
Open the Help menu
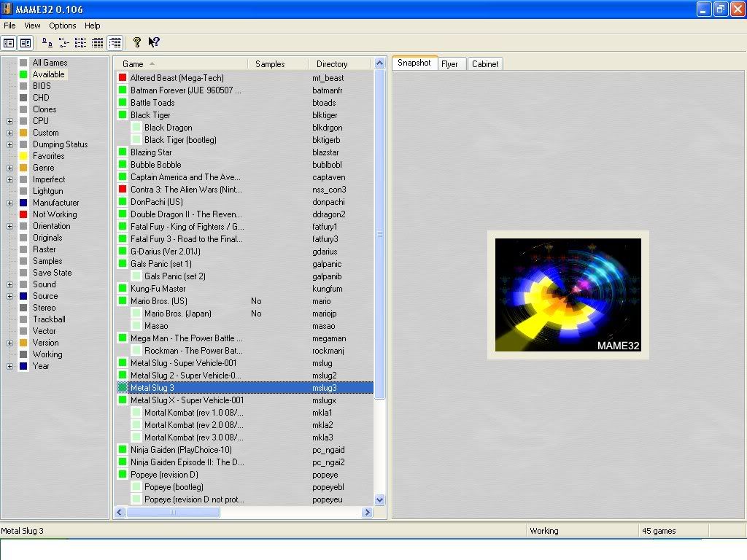(93, 26)
